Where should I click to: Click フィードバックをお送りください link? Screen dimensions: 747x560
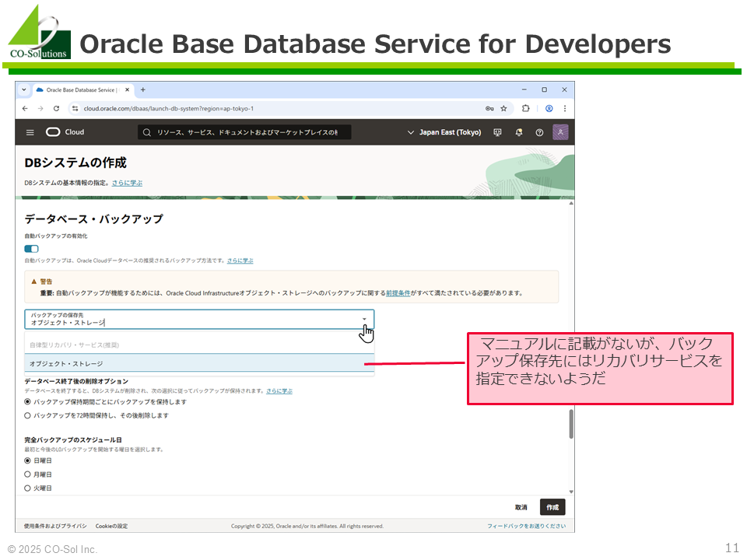(527, 527)
